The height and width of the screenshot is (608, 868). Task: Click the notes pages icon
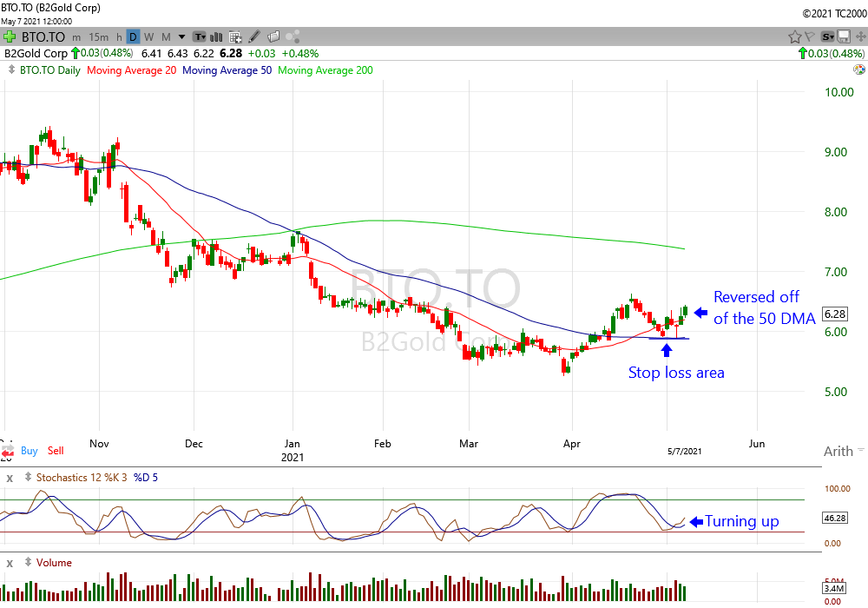(x=273, y=37)
